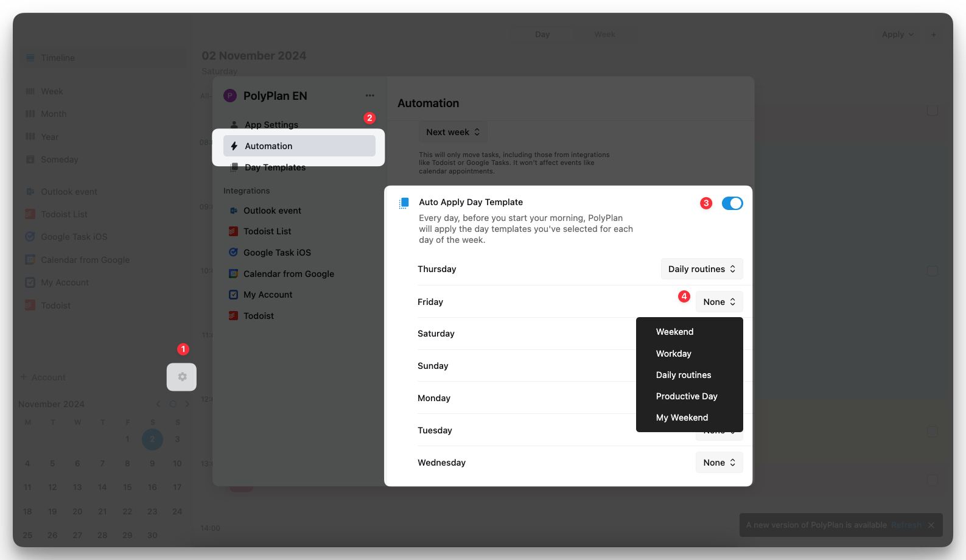The width and height of the screenshot is (966, 560).
Task: Click the Week view icon in sidebar
Action: pos(30,91)
